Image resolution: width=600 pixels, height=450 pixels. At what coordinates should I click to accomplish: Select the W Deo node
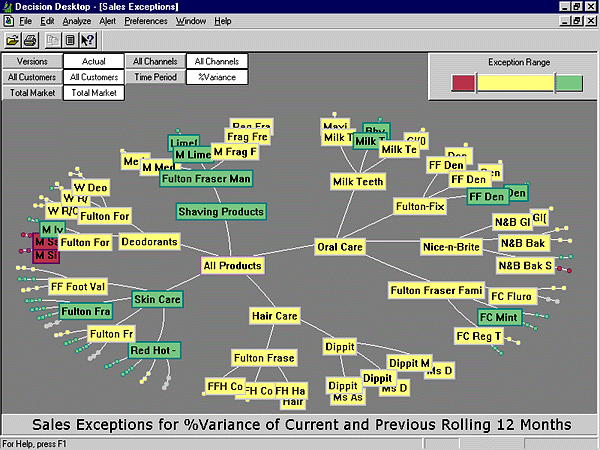point(91,188)
